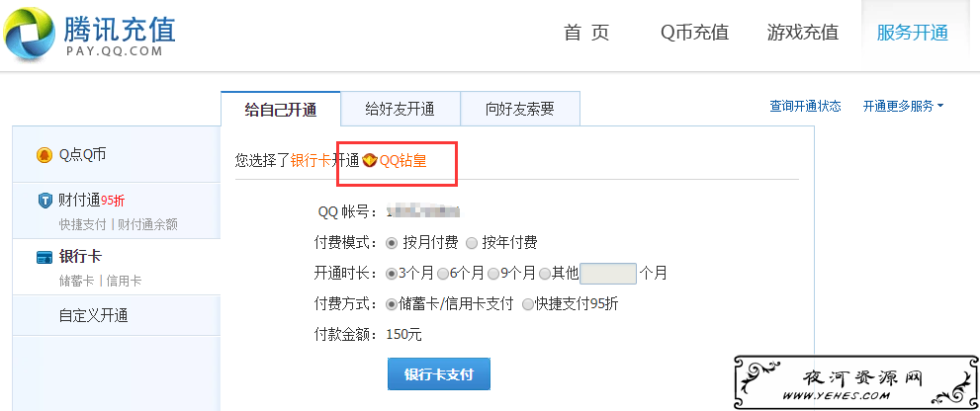Open the Q币充值 navigation menu

(x=694, y=33)
